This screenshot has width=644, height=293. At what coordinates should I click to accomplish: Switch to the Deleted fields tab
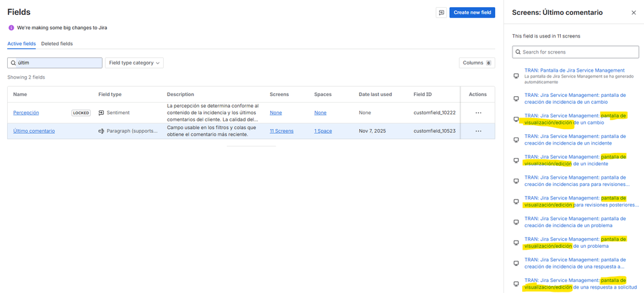(x=57, y=43)
